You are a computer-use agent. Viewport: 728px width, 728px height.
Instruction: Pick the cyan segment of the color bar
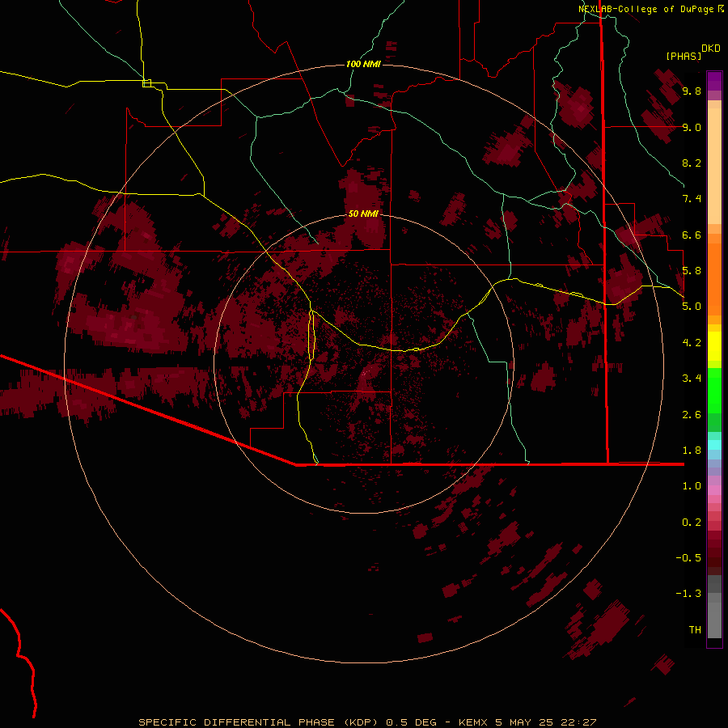[x=714, y=445]
